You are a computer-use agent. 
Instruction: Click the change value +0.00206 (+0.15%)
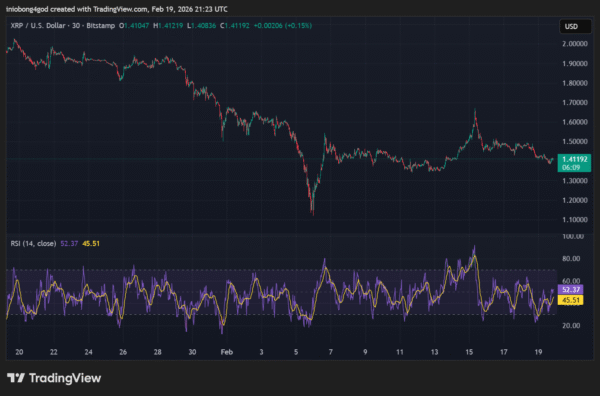coord(283,26)
